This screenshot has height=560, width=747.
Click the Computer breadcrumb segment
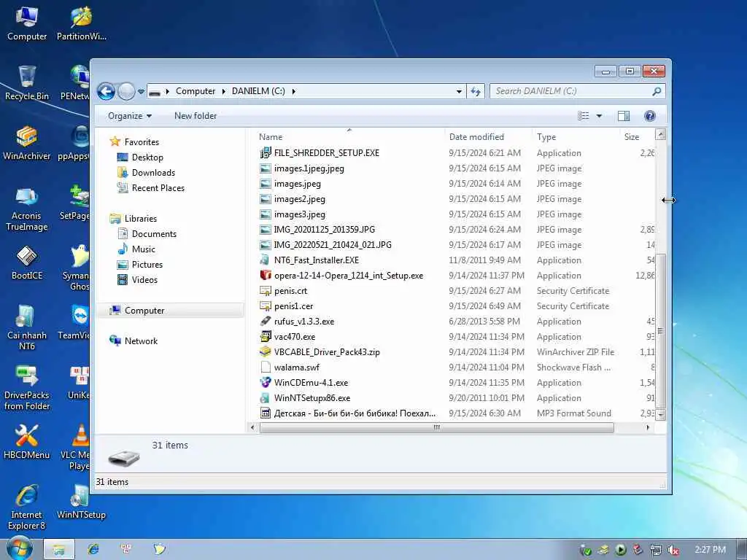coord(196,91)
